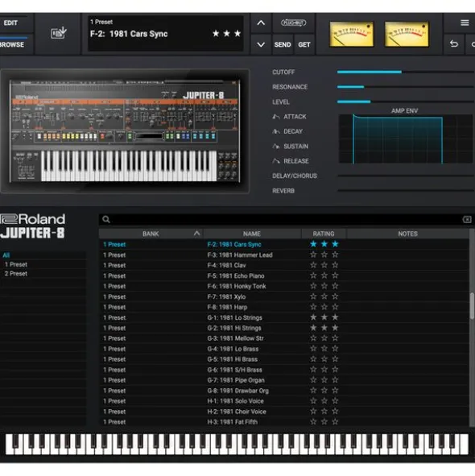475x476 pixels.
Task: Open the EDIT tab
Action: (11, 23)
